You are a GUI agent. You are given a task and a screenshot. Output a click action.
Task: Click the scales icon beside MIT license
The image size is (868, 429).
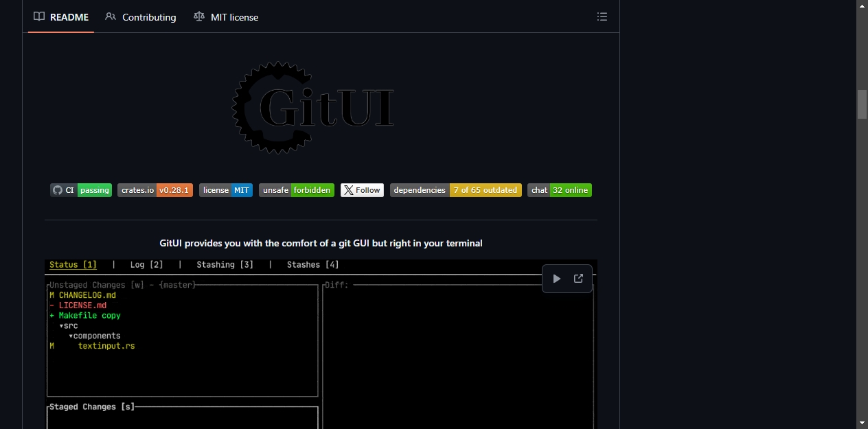[x=199, y=17]
